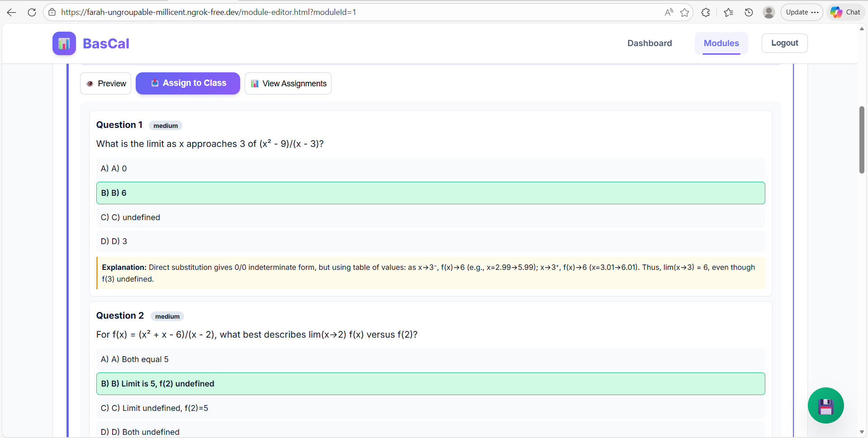
Task: Click the Question 2 medium difficulty badge
Action: coord(167,316)
